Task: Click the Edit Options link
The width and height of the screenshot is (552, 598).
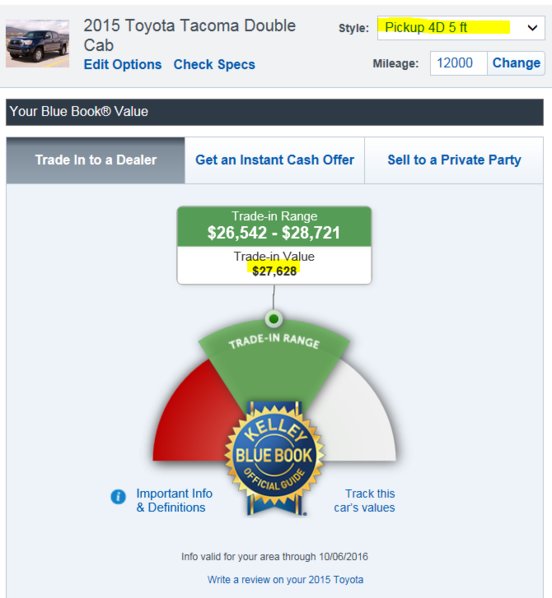Action: (x=123, y=64)
